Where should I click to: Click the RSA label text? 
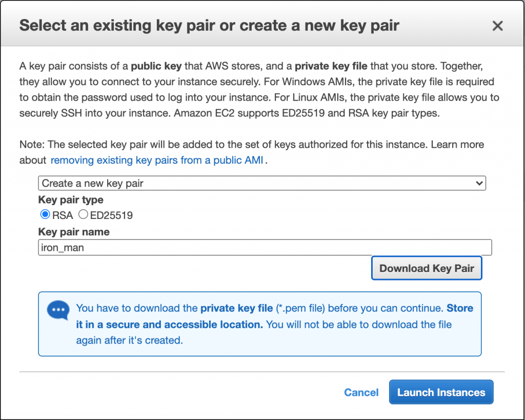(x=63, y=215)
